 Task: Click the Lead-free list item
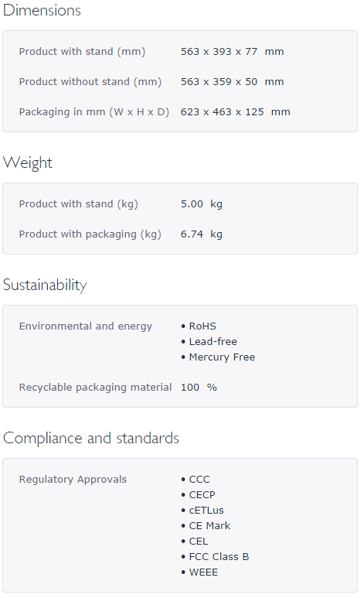(x=209, y=342)
